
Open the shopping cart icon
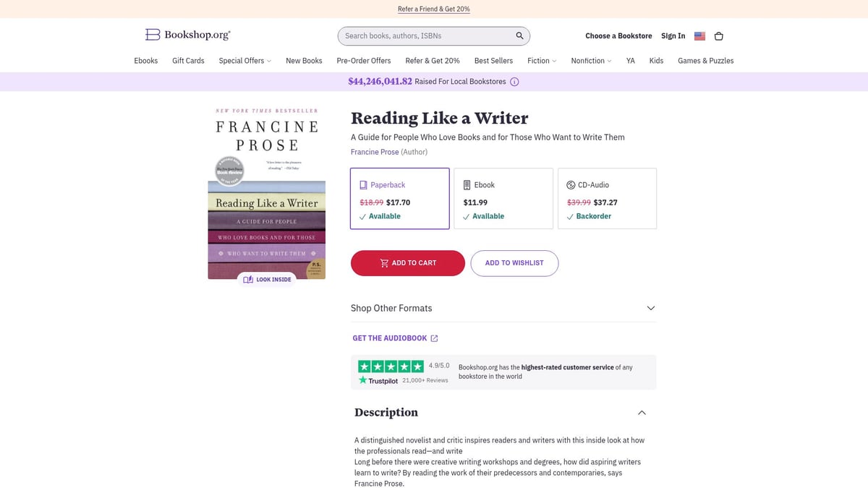click(x=718, y=35)
